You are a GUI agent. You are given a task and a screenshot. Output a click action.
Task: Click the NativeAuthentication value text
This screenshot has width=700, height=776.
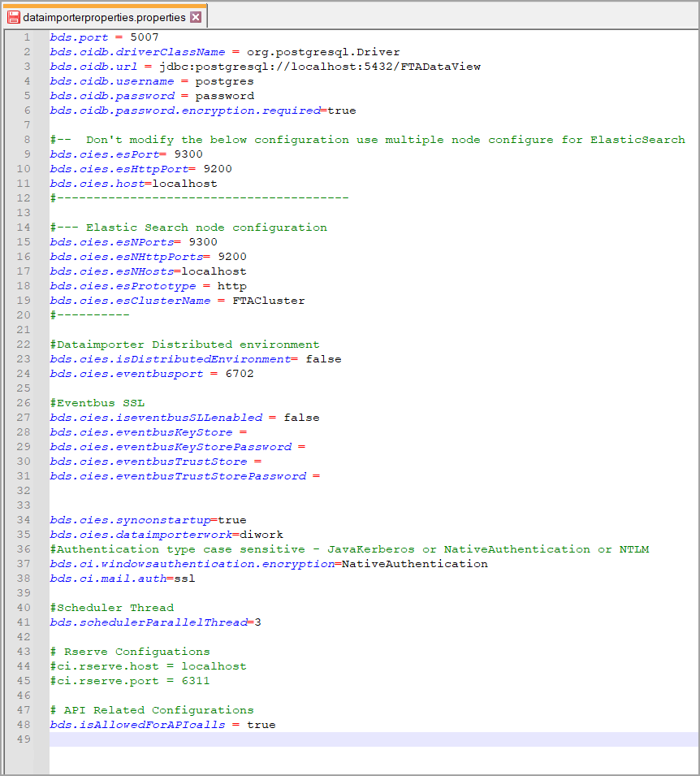coord(414,564)
